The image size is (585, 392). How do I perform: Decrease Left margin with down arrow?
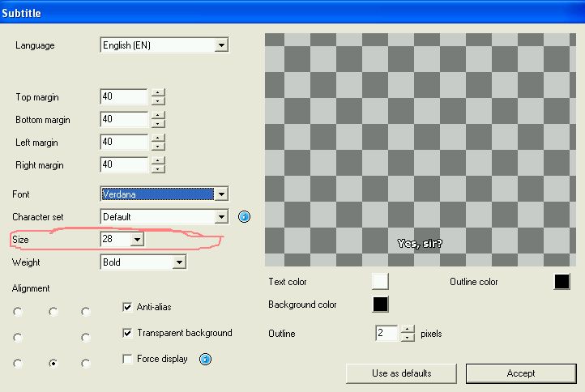[158, 147]
